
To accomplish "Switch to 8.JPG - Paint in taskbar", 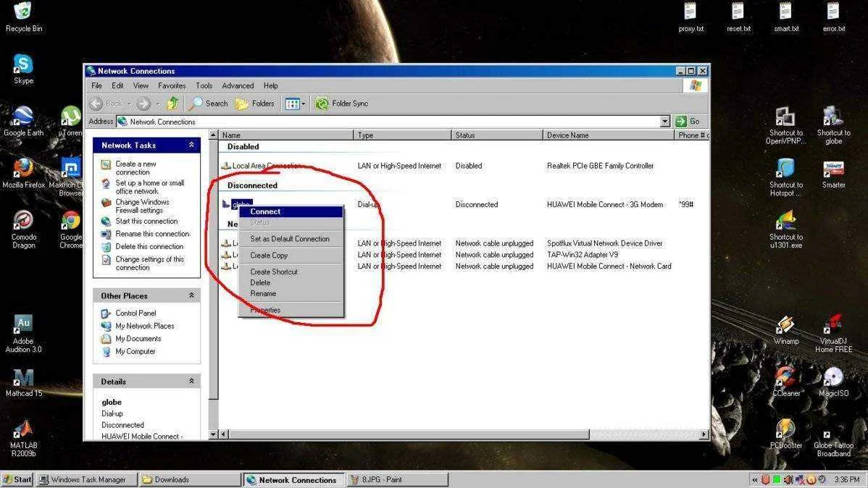I will click(x=396, y=480).
